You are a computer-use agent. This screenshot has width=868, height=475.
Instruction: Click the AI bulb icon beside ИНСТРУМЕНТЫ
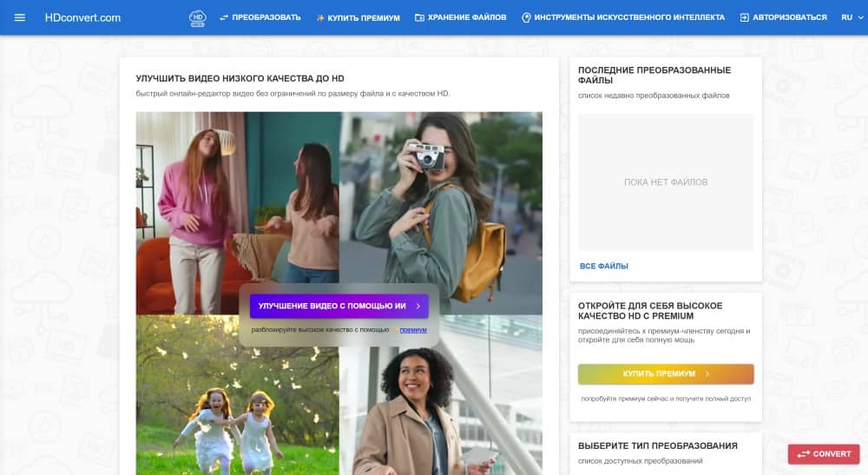(527, 17)
